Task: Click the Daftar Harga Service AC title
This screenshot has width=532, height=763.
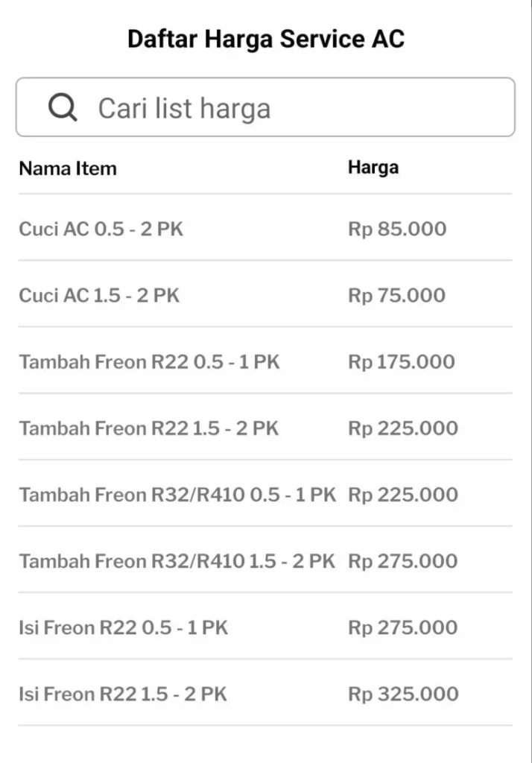Action: [266, 38]
